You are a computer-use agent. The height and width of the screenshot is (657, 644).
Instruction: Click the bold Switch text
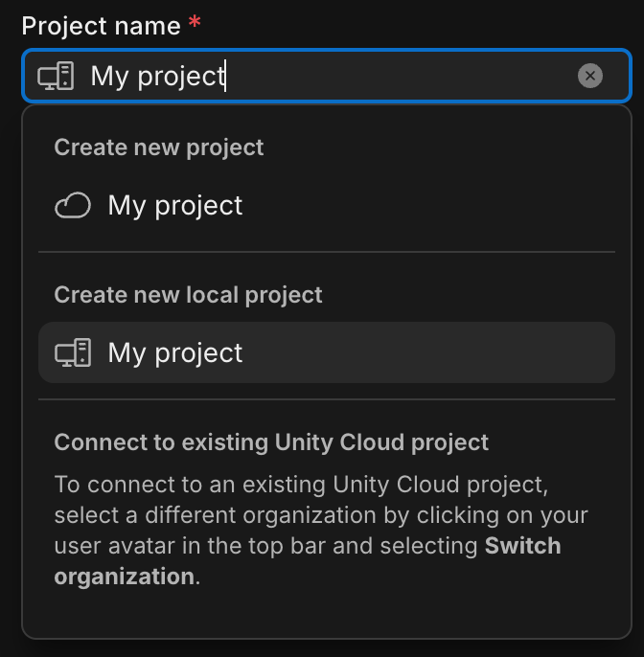click(x=523, y=546)
